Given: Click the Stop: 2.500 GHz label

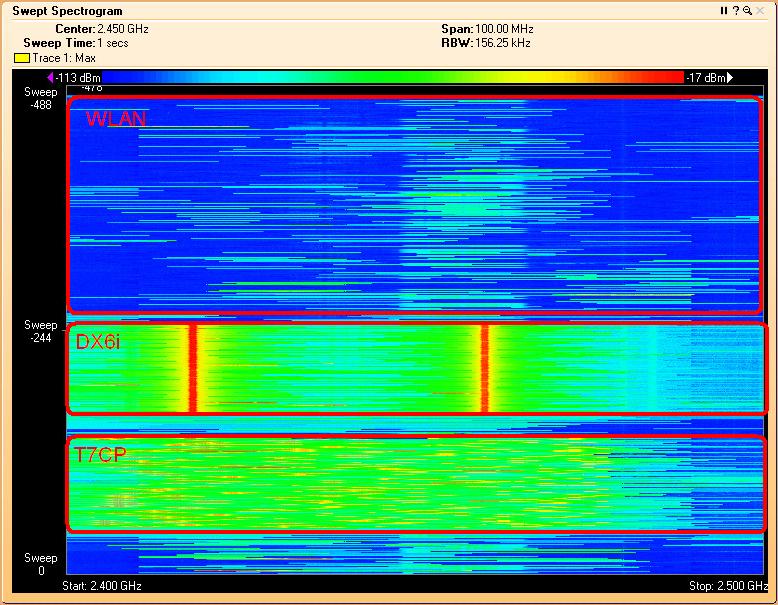Looking at the screenshot, I should 728,586.
